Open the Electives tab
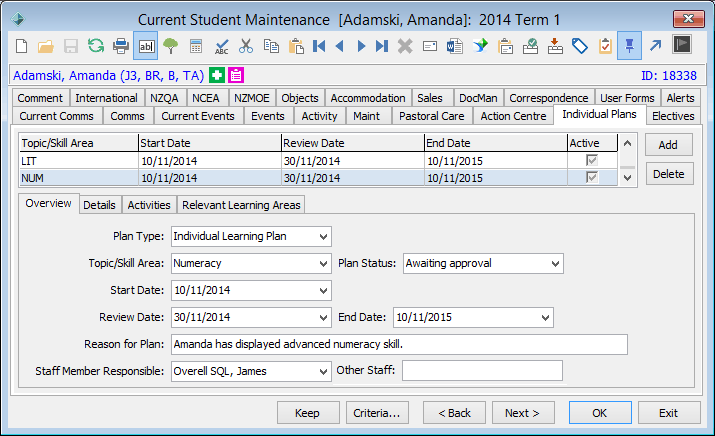This screenshot has height=436, width=715. (x=673, y=116)
